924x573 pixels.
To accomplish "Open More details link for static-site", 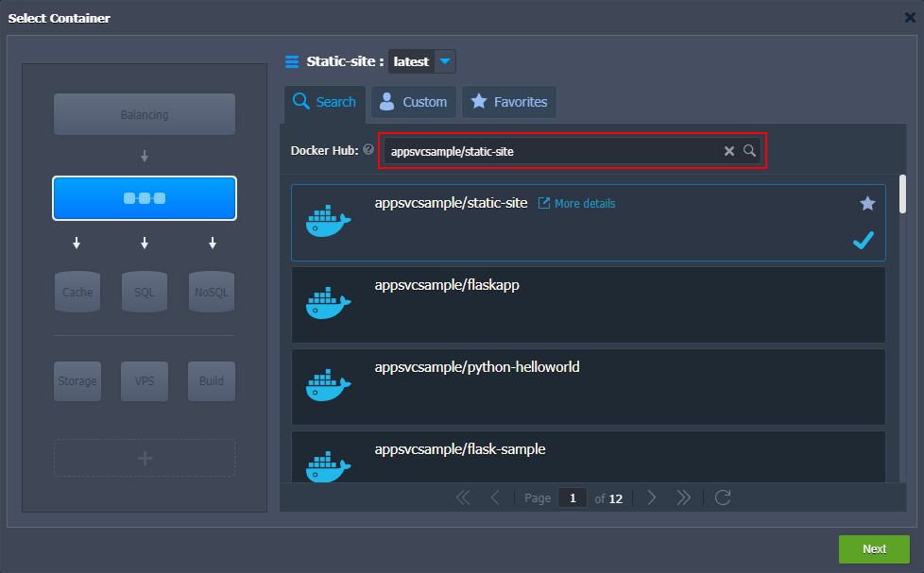I will point(577,203).
